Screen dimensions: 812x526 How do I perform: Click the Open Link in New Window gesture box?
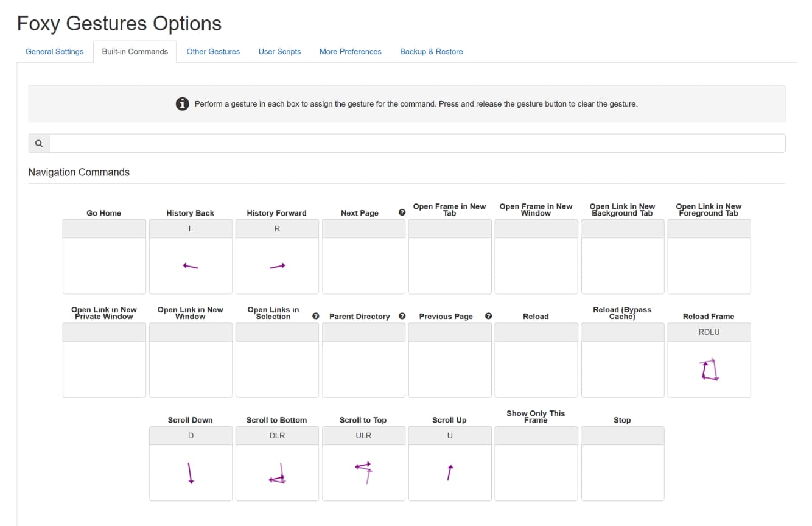point(191,362)
